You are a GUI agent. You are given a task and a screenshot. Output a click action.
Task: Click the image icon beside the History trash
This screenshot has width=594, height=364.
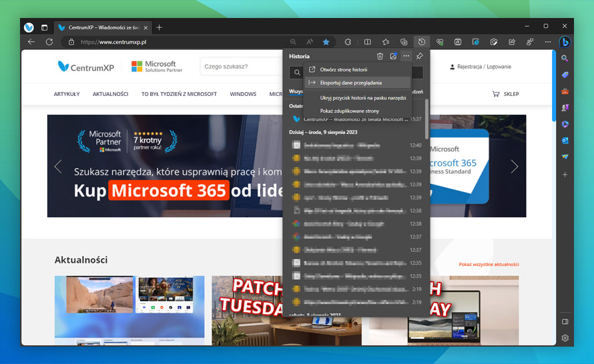tap(393, 57)
